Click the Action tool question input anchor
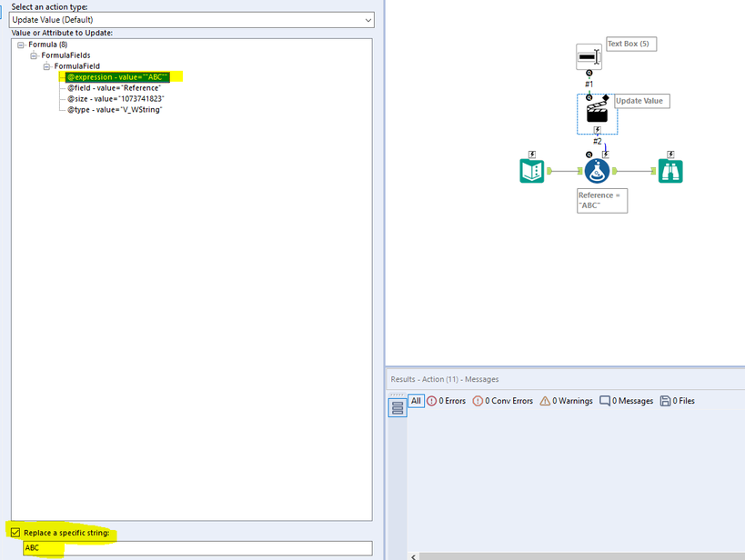 [589, 97]
